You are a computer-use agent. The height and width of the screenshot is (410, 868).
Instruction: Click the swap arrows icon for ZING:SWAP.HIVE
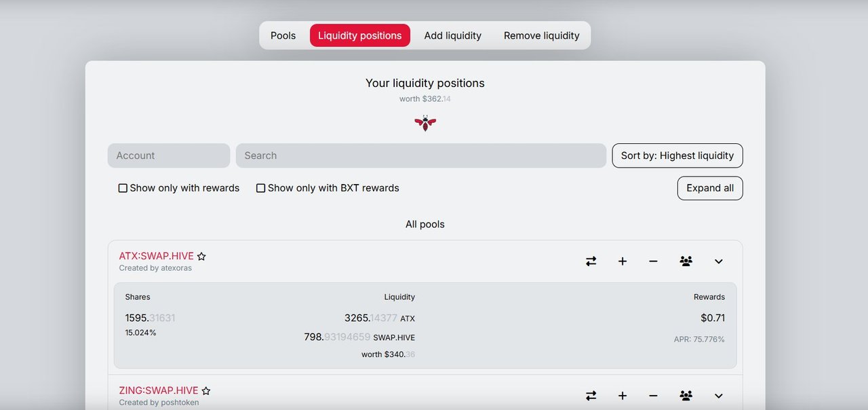591,396
